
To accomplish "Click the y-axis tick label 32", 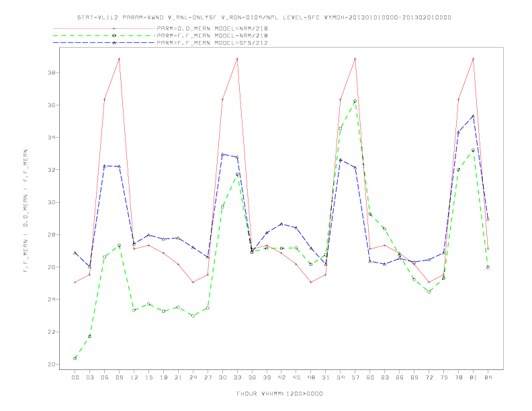I will click(x=52, y=170).
